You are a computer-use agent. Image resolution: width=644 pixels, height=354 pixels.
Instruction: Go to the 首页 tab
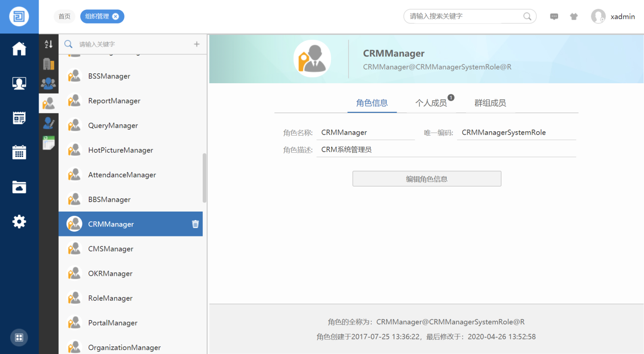click(x=64, y=17)
